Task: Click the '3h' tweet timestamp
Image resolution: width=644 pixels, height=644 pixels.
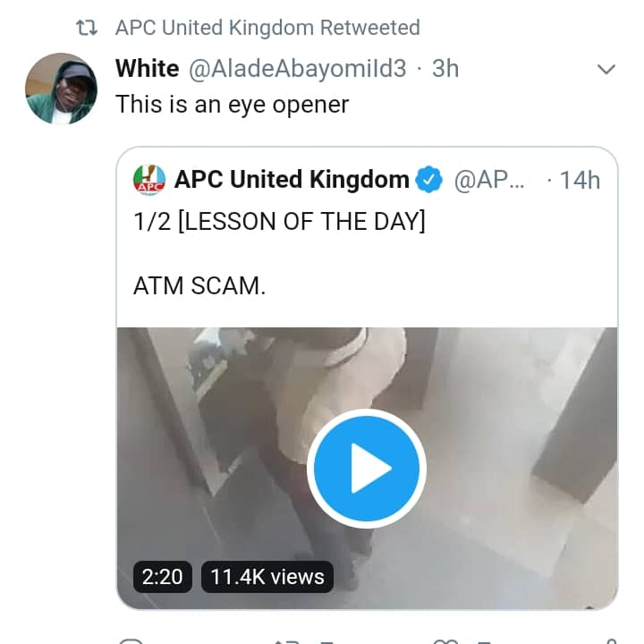Action: [445, 68]
